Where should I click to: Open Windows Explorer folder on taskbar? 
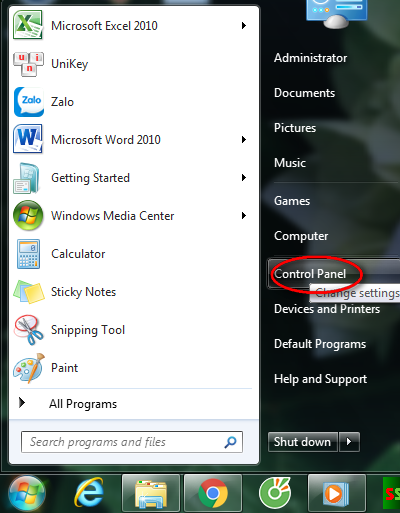[x=151, y=493]
